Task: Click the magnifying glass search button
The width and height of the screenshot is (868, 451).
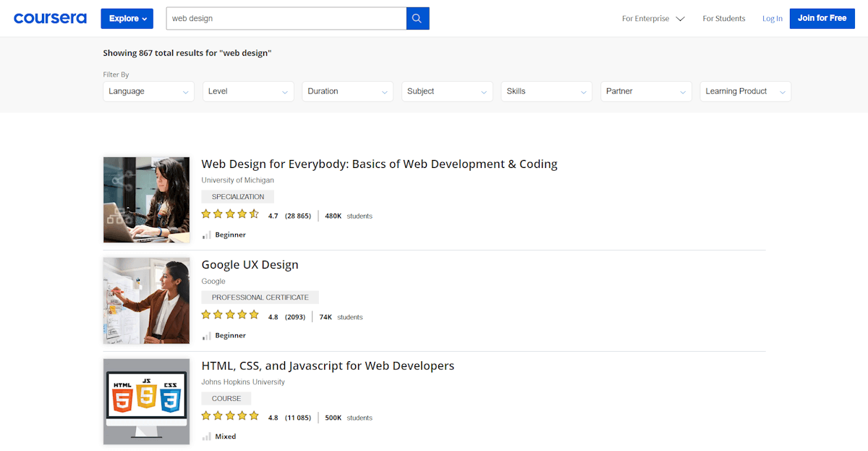Action: (x=417, y=18)
